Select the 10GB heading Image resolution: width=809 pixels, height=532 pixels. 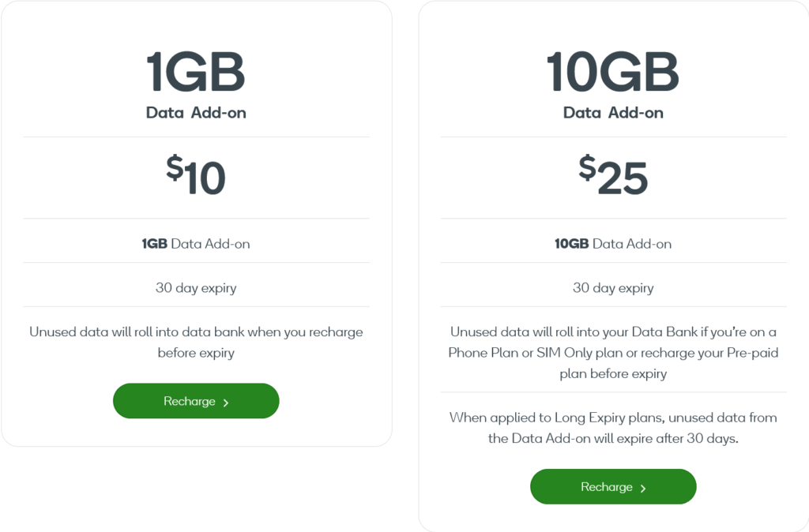coord(613,69)
